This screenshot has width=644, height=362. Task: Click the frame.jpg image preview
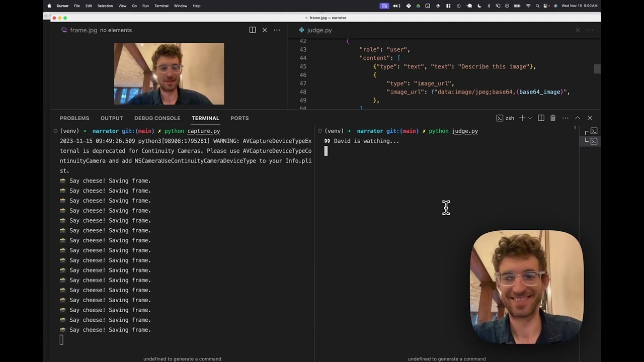point(169,74)
